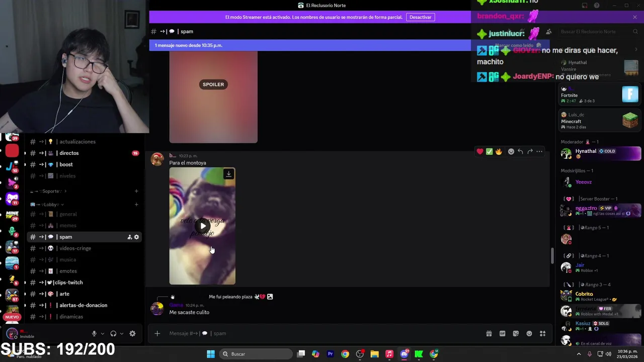Open more message options ellipsis
Screen dimensions: 644x362
539,151
